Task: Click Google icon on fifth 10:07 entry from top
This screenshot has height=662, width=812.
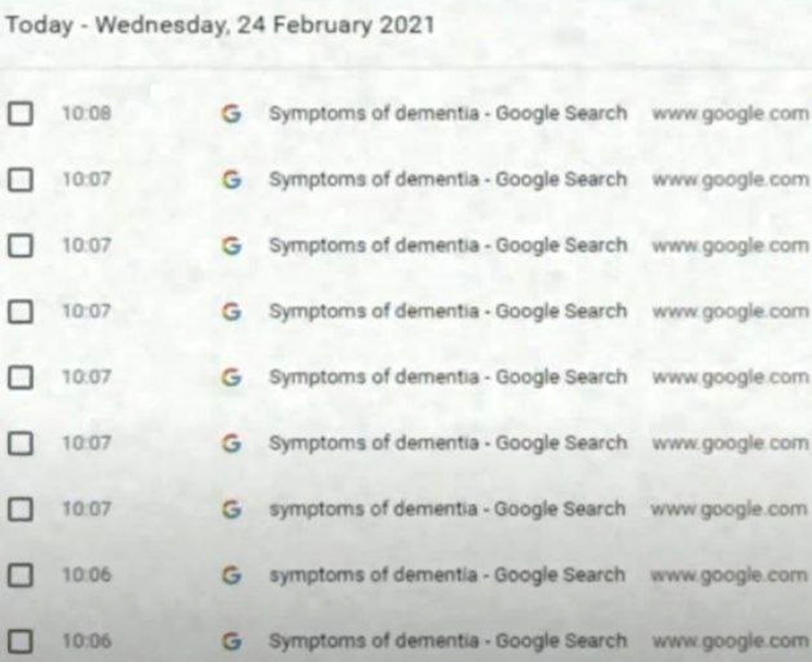Action: tap(232, 443)
